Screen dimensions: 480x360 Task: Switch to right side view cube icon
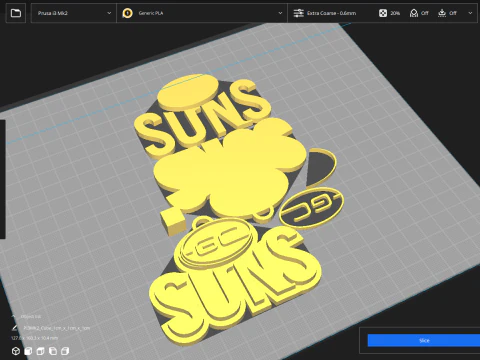pos(65,351)
